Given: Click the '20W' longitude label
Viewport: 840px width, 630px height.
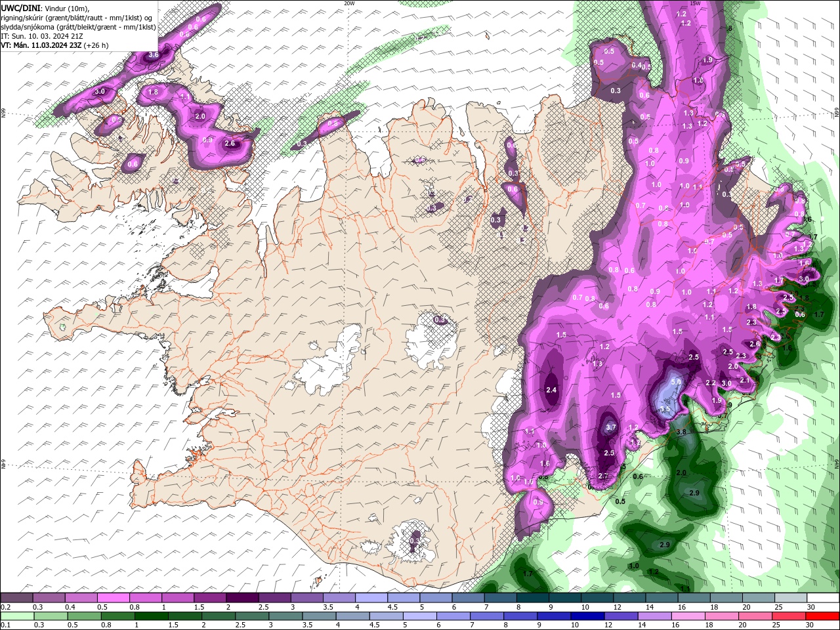Looking at the screenshot, I should pos(349,3).
